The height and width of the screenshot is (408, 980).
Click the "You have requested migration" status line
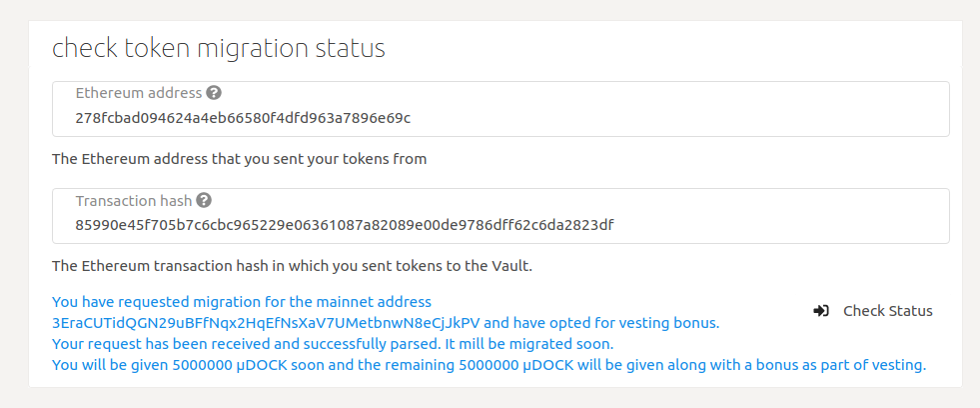(241, 301)
